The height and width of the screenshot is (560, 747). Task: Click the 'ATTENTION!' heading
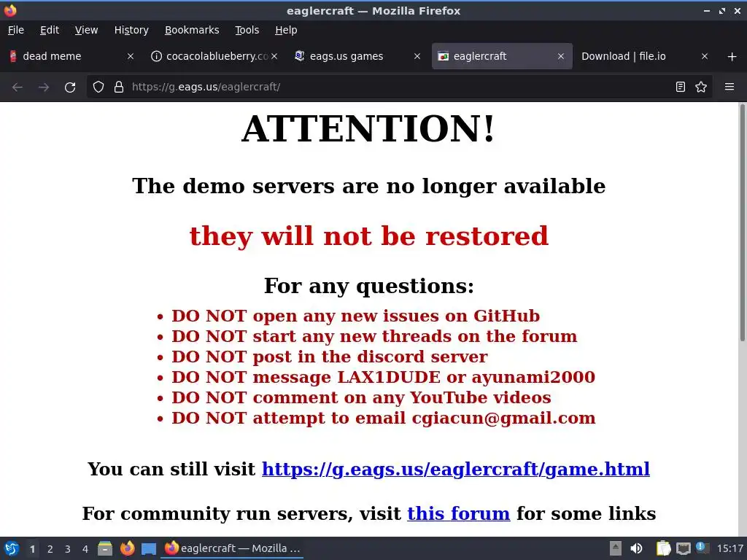(369, 128)
